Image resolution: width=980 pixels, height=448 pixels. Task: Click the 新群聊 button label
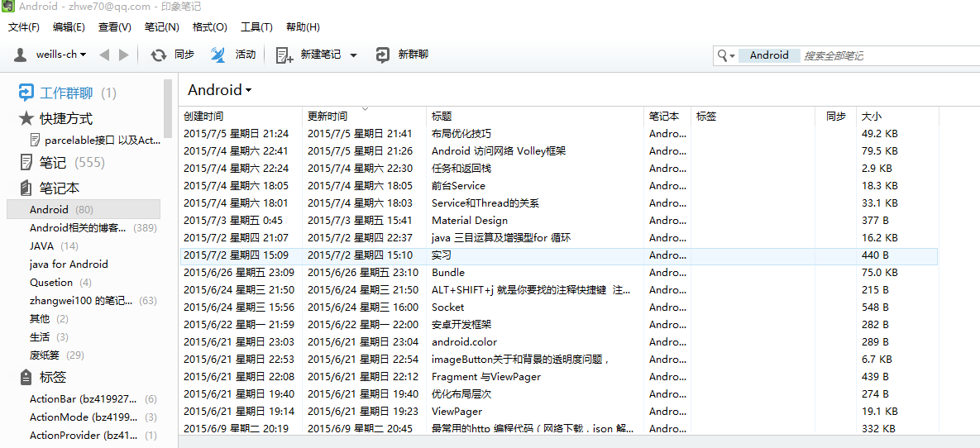pyautogui.click(x=414, y=55)
